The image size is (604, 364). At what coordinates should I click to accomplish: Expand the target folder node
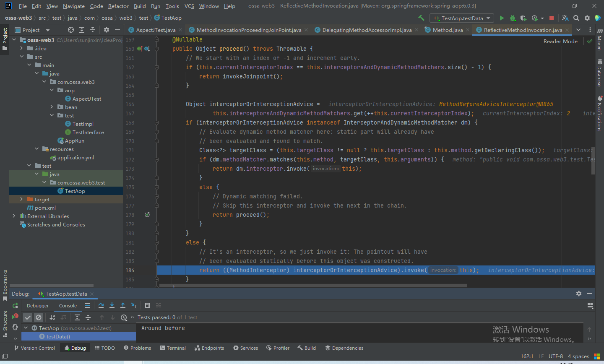(21, 199)
